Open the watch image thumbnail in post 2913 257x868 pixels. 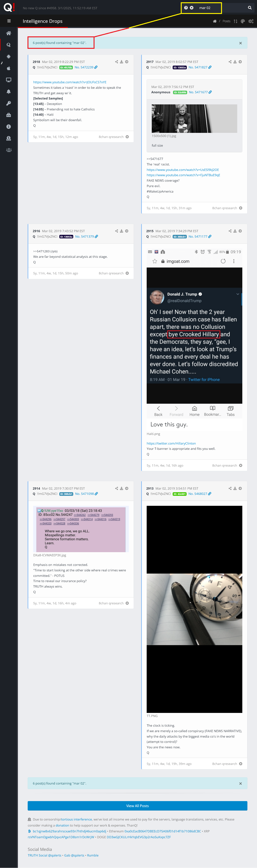coord(194,609)
